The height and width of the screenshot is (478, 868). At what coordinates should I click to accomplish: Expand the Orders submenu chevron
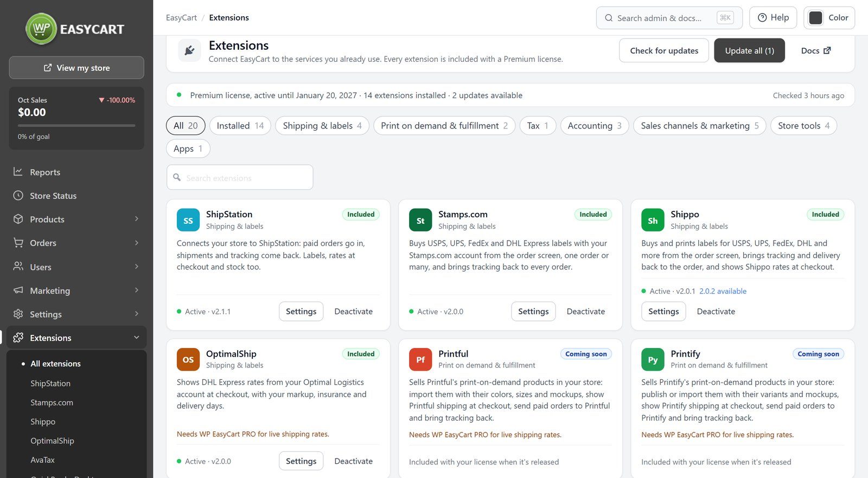(137, 243)
